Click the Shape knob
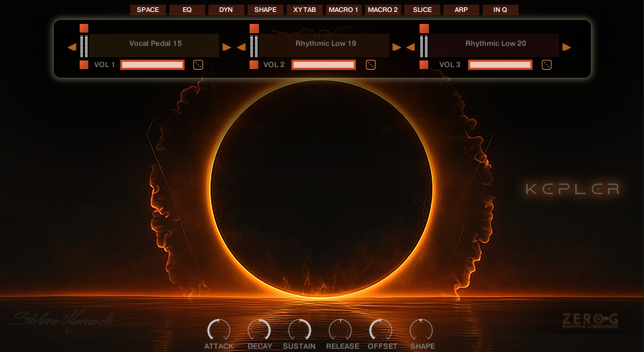This screenshot has height=352, width=644. pos(421,329)
